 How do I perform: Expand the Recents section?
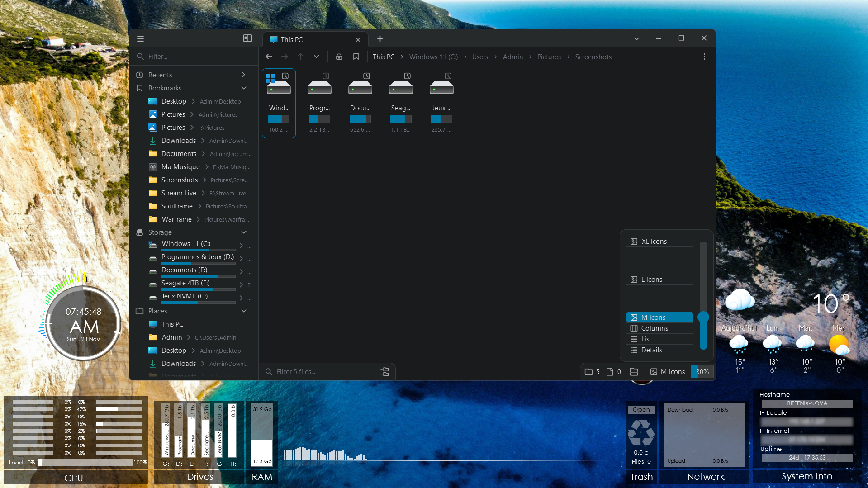click(243, 75)
